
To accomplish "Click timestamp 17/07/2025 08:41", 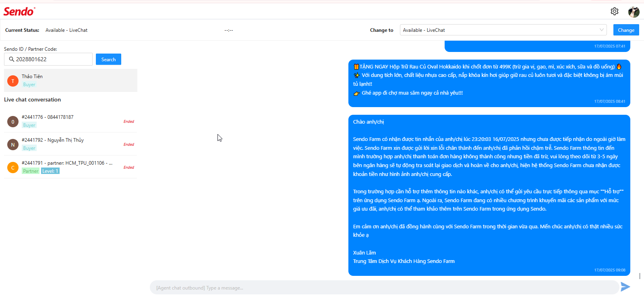I will point(610,101).
